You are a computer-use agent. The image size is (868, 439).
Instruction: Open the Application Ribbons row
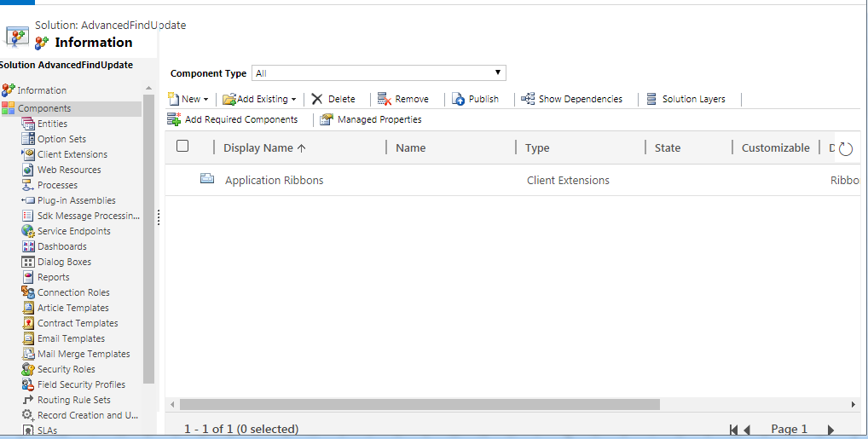pyautogui.click(x=274, y=181)
